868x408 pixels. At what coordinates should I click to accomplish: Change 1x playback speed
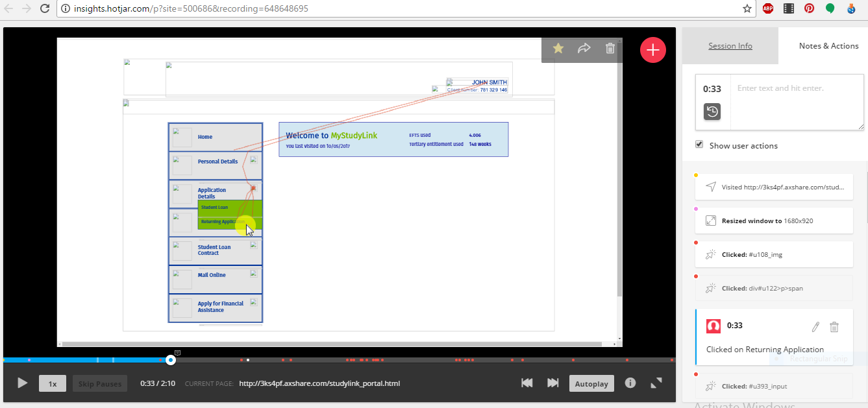[x=53, y=383]
